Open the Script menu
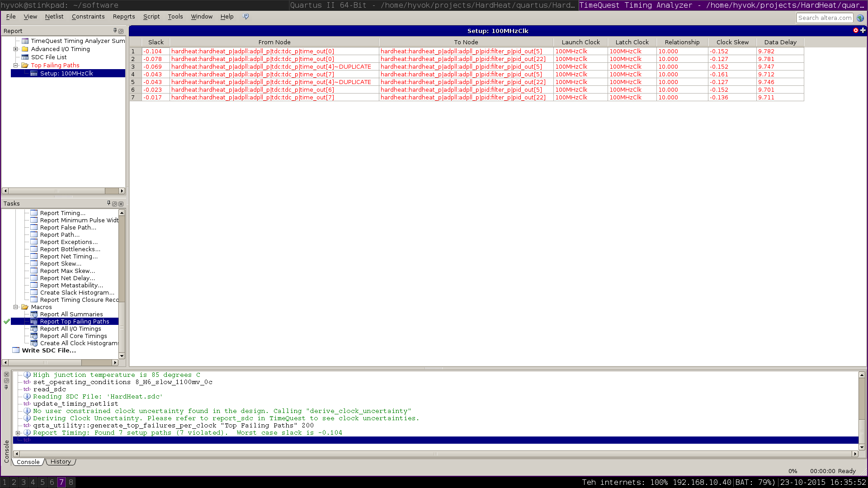 point(151,16)
